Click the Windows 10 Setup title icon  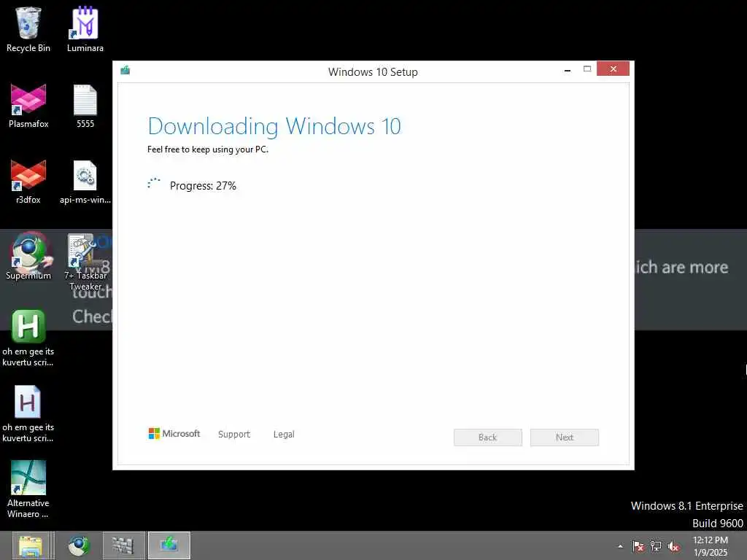[x=125, y=71]
